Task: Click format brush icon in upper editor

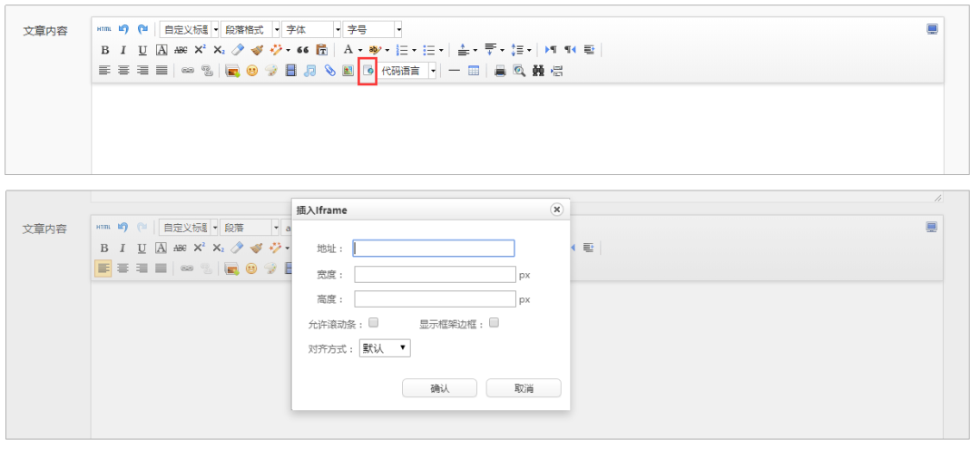Action: (x=256, y=50)
